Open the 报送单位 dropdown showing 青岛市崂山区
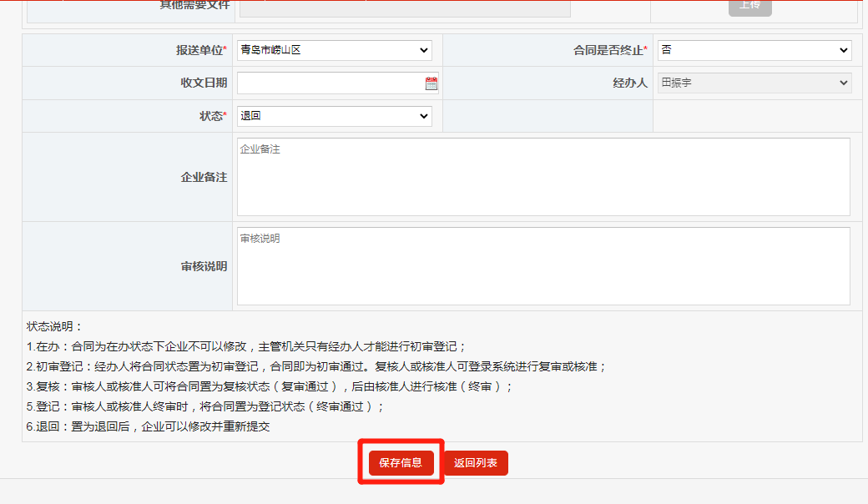Viewport: 868px width, 504px height. (x=335, y=50)
